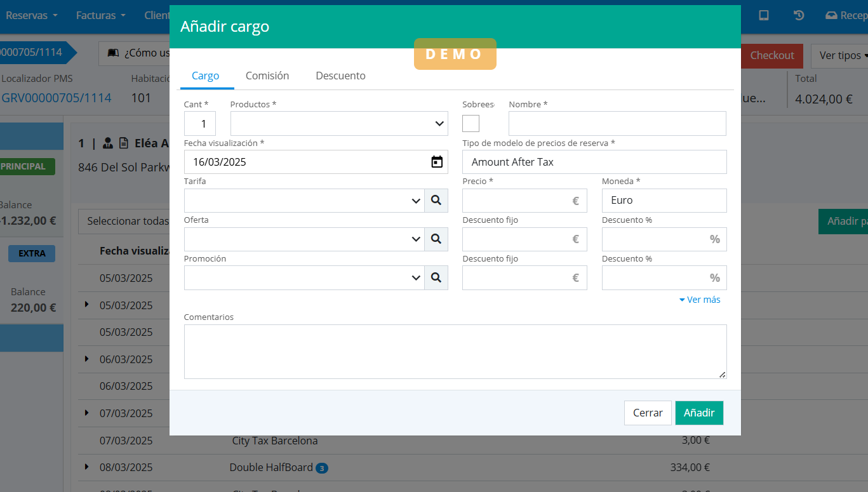Click the calendar icon in Fecha visualización

[x=437, y=162]
